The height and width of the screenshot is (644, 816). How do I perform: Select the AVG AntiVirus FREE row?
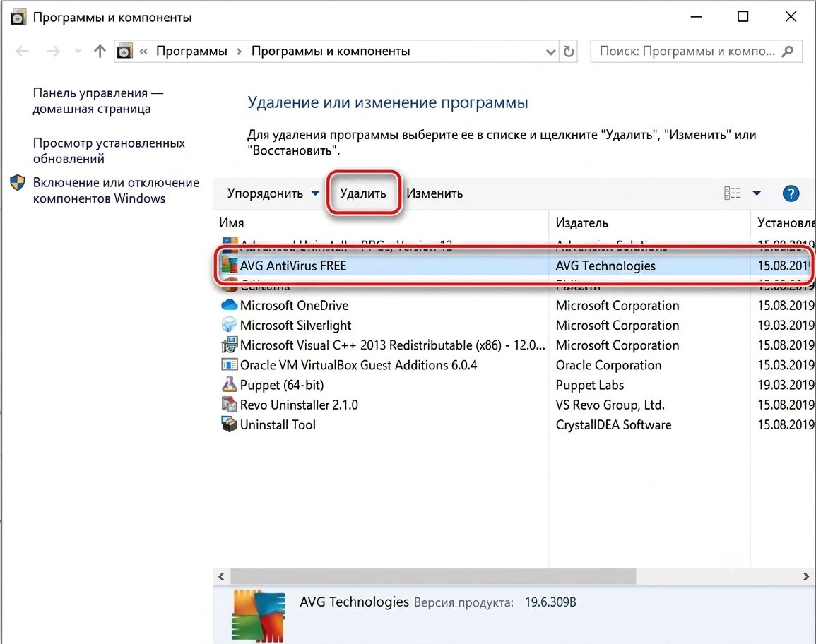(x=514, y=266)
